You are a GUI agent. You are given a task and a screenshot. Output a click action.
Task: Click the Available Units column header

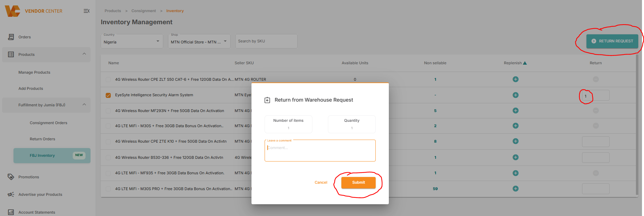click(355, 63)
